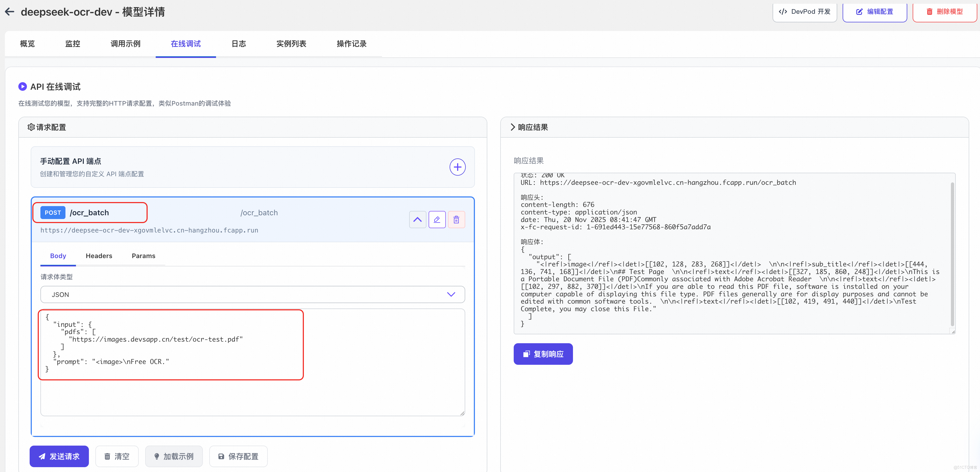Load a sample with the 加载示例 button
This screenshot has height=472, width=980.
pos(174,456)
